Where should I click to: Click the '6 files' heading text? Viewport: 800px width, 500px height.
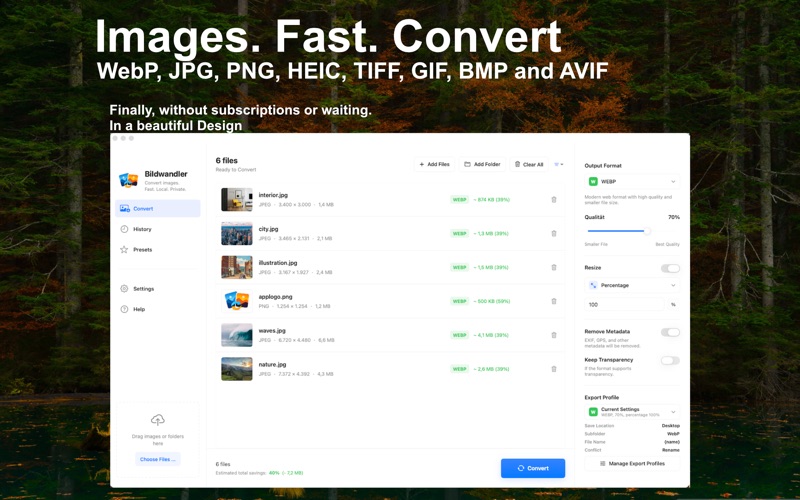click(x=227, y=160)
